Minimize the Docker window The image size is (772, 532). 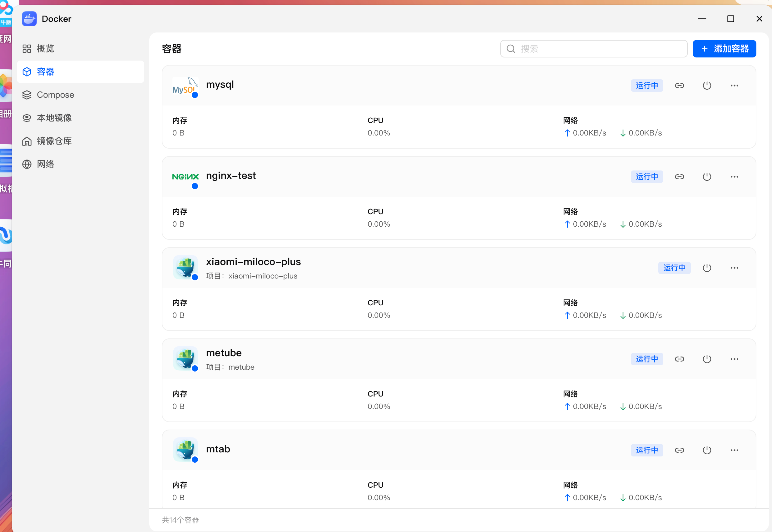702,19
